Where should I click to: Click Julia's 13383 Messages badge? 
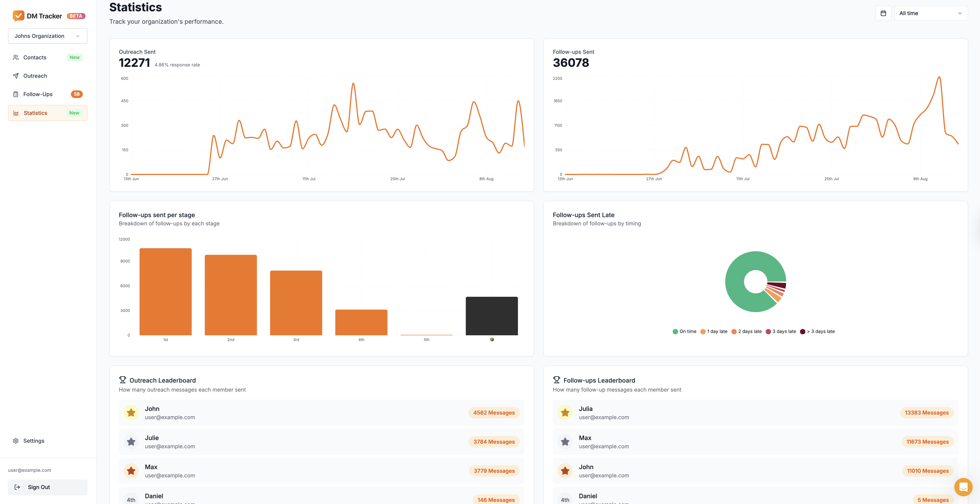927,412
